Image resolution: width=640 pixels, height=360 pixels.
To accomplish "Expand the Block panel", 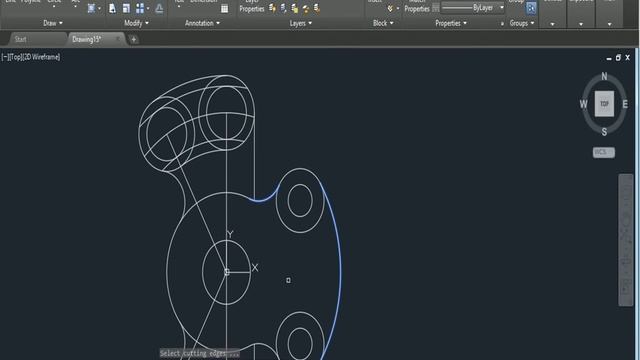I will 383,23.
